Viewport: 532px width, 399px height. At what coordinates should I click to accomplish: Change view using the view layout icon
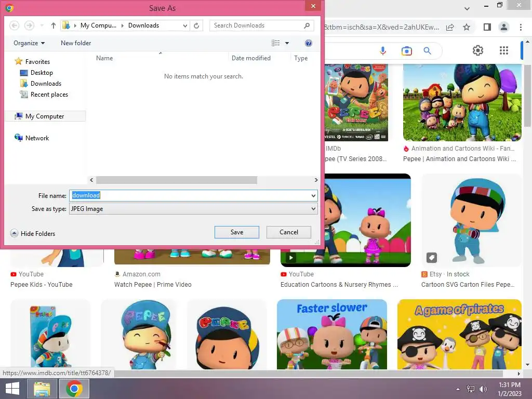pyautogui.click(x=275, y=43)
